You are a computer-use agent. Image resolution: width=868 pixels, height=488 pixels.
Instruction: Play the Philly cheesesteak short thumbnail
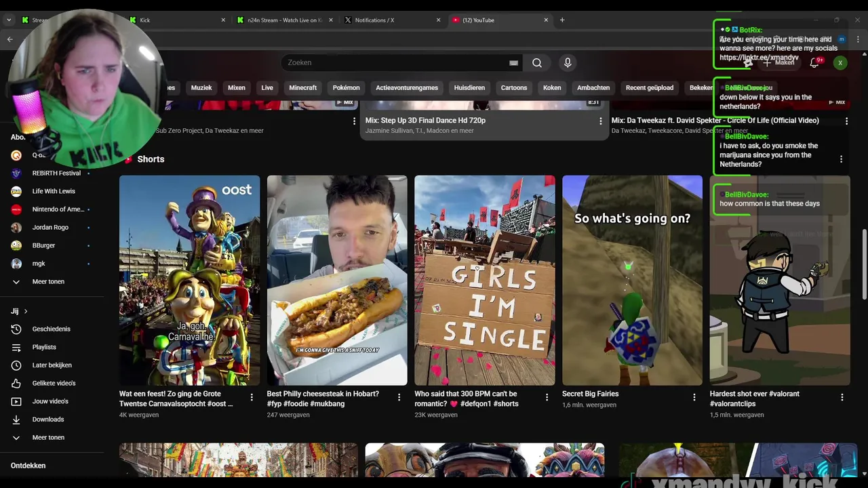pyautogui.click(x=337, y=281)
